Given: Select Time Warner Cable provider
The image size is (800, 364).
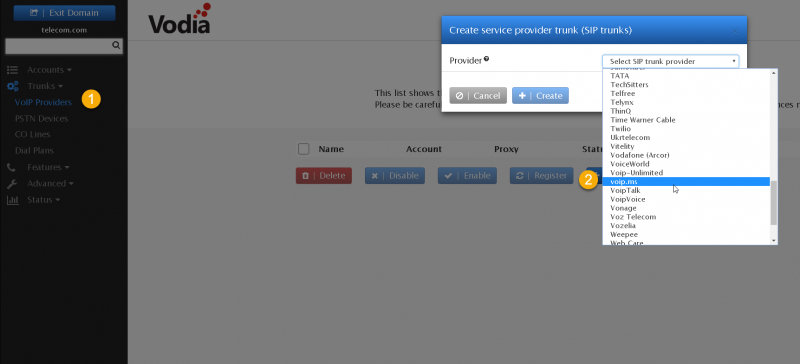Looking at the screenshot, I should tap(686, 120).
